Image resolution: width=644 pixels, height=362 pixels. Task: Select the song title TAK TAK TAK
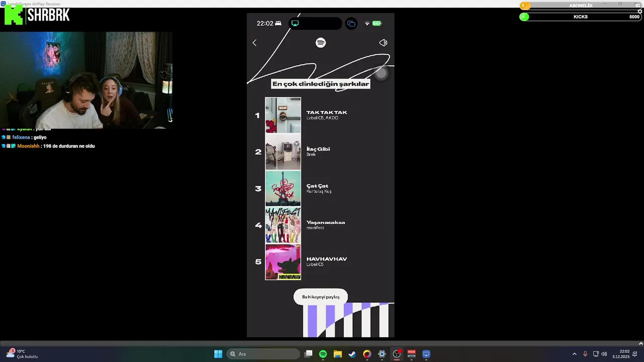tap(327, 113)
